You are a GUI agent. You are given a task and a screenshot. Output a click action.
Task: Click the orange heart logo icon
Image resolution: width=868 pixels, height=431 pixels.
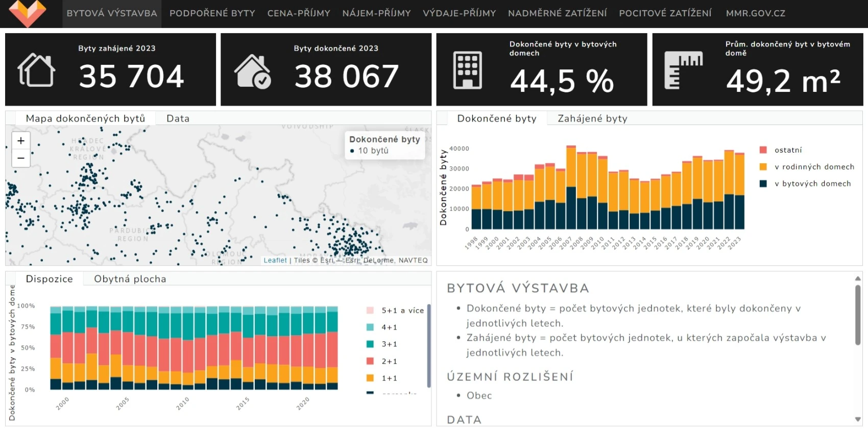tap(28, 13)
